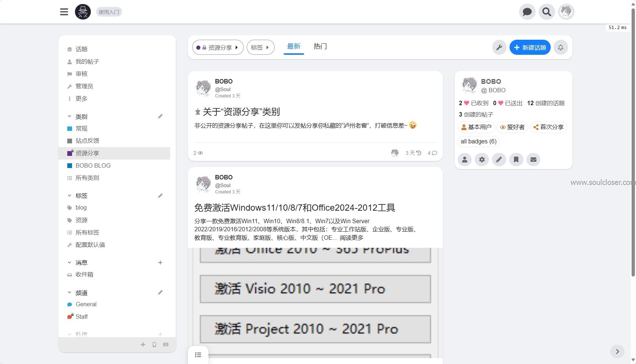Click the activation tool screenshot thumbnail

coord(315,303)
